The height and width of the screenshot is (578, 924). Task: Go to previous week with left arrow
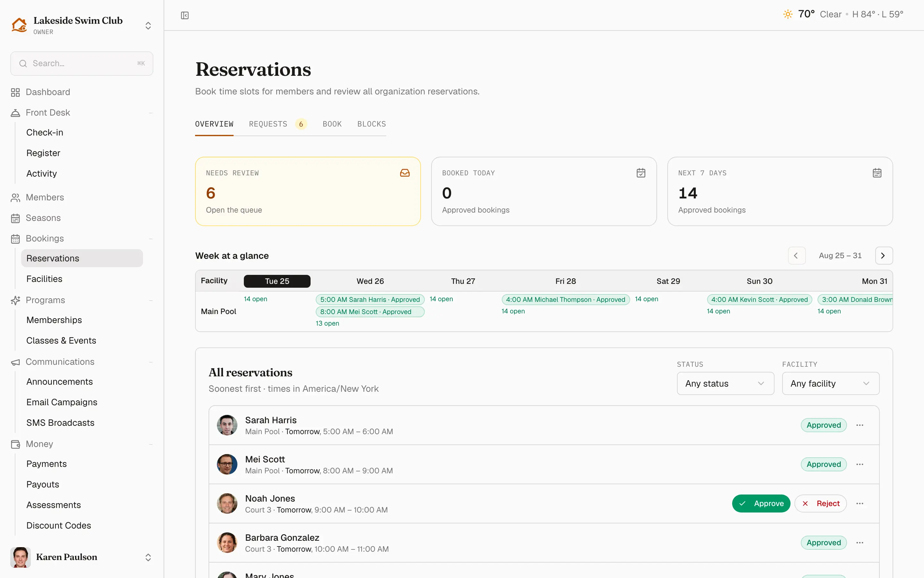coord(797,256)
